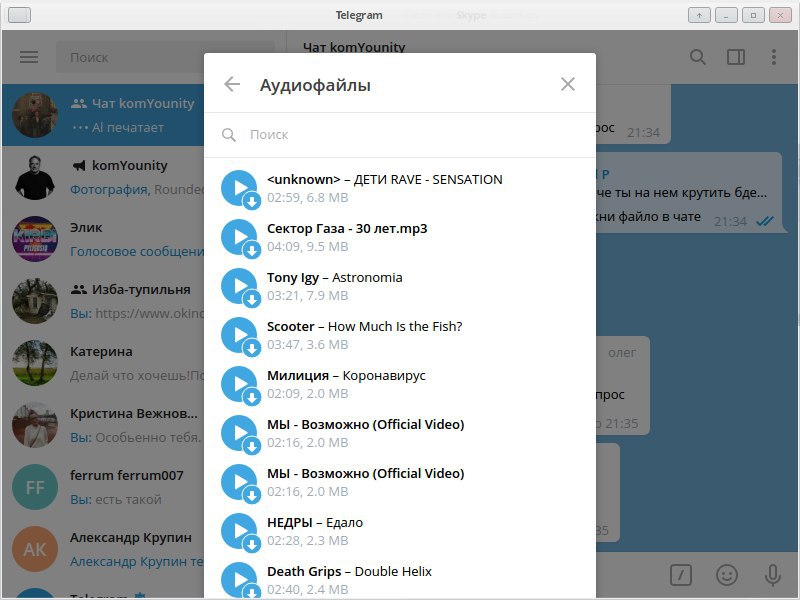Click the up-arrow button in the Telegram title bar

click(699, 15)
